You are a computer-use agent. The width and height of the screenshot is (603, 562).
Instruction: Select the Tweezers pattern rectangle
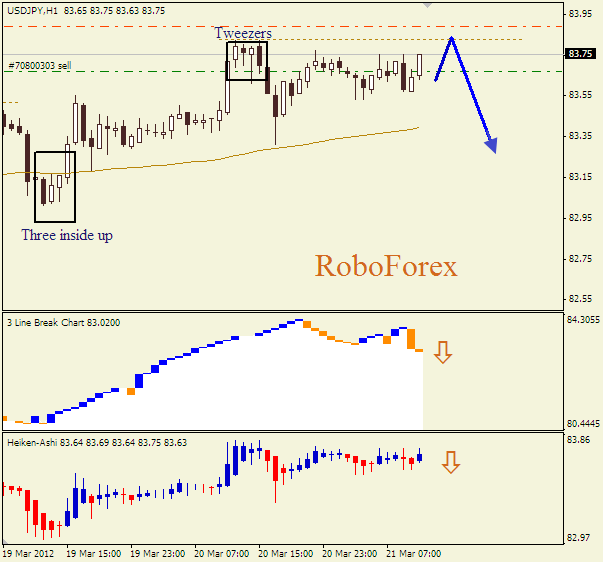246,61
